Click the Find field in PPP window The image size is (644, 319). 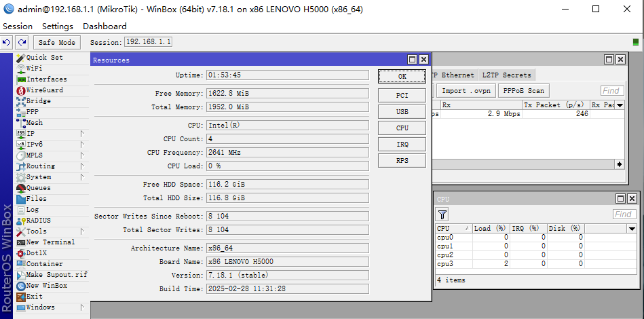click(612, 91)
